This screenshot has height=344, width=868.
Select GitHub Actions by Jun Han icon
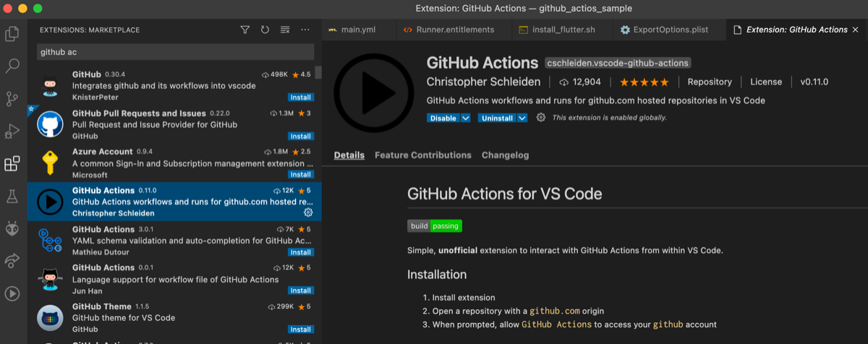coord(50,278)
